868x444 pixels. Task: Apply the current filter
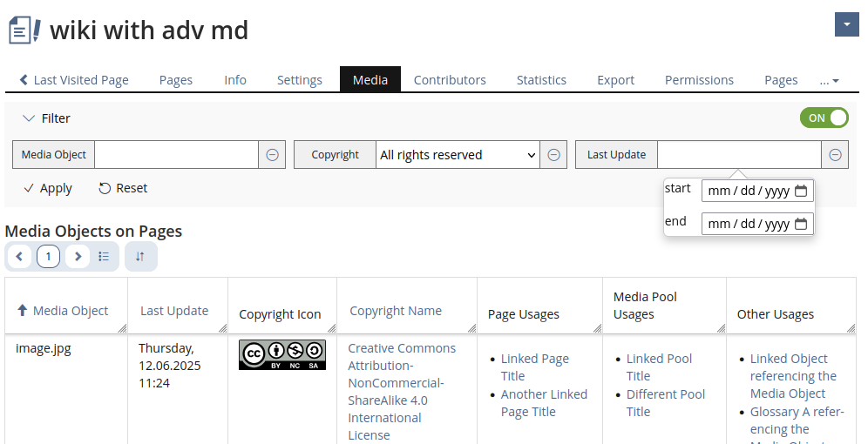point(48,188)
